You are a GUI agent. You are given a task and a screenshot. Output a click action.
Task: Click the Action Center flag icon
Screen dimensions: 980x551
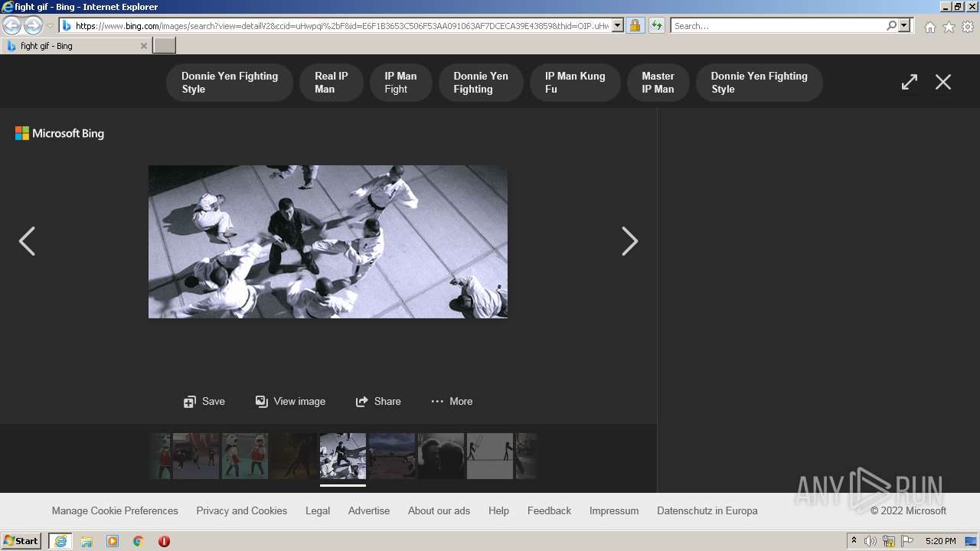(x=907, y=541)
